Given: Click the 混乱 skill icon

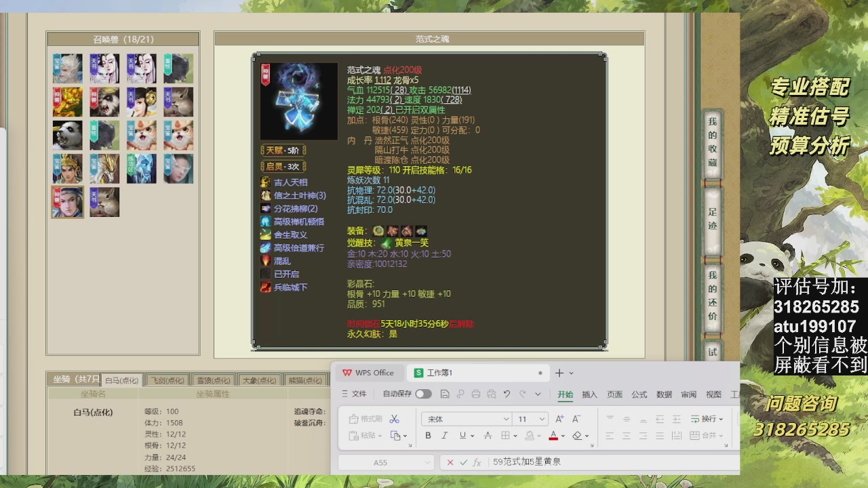Looking at the screenshot, I should (266, 261).
